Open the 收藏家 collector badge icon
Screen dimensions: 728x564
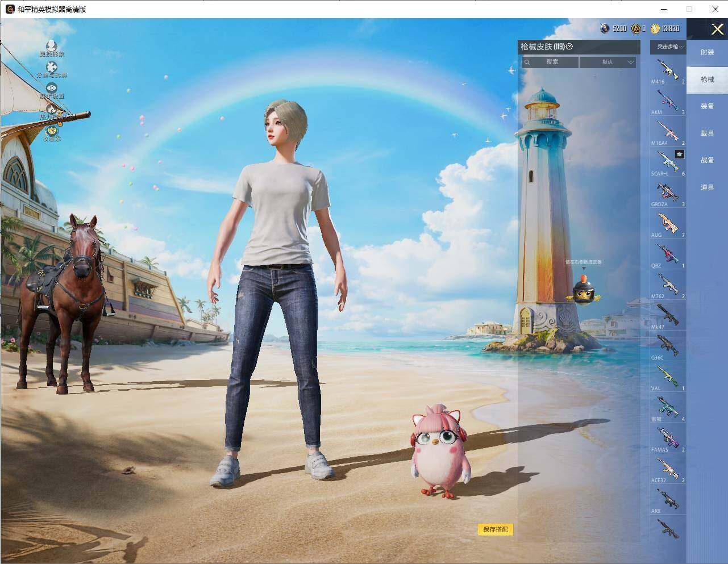(52, 130)
